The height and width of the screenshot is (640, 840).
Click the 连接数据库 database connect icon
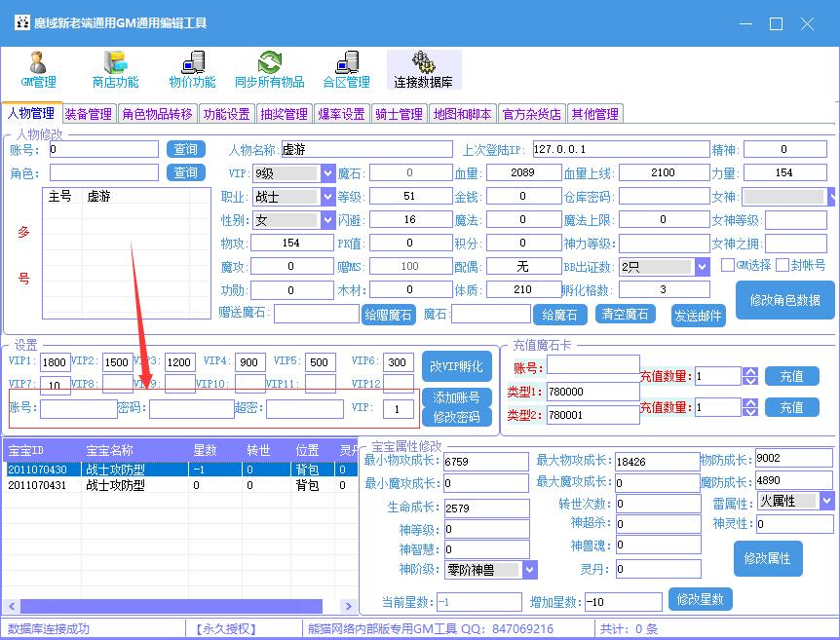[423, 70]
